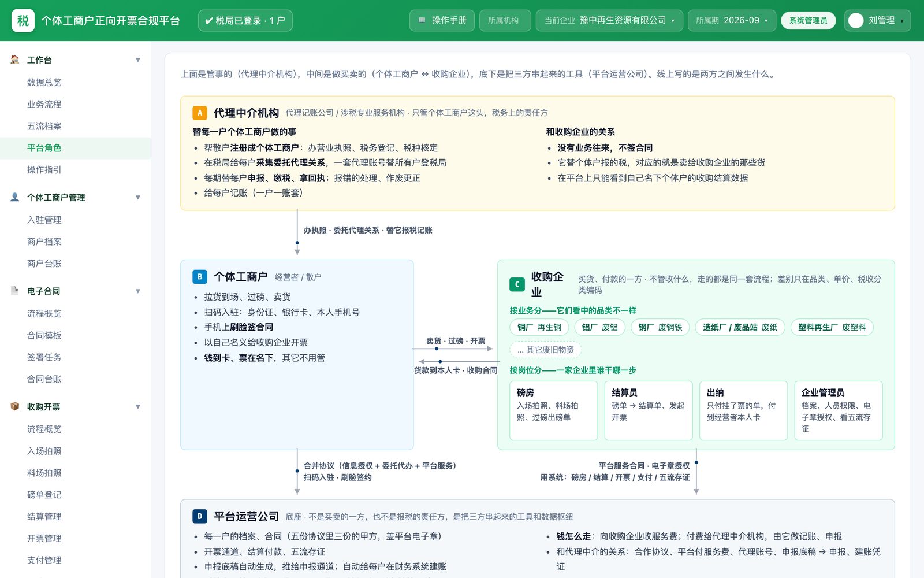Click the 税 platform logo icon
924x578 pixels.
click(23, 21)
